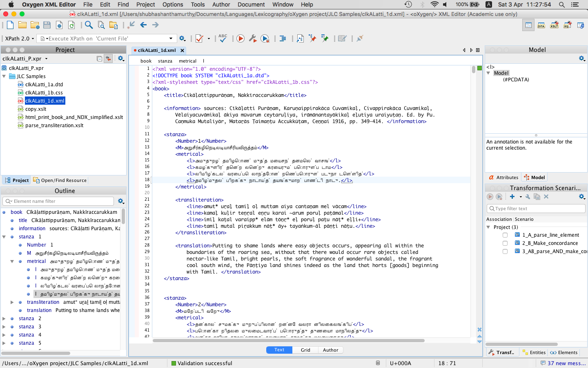The image size is (588, 368).
Task: Click Apply Transformation Scenario play button
Action: tap(241, 38)
